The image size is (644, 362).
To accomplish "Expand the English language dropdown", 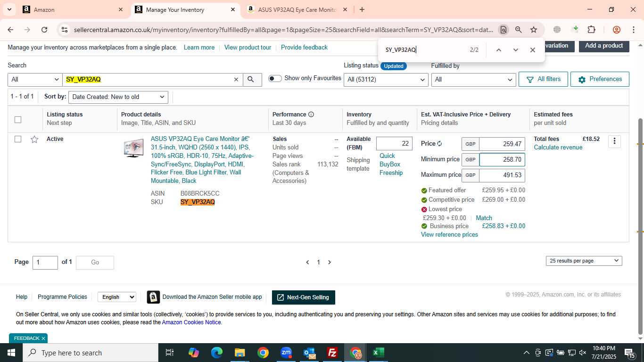I will click(117, 297).
